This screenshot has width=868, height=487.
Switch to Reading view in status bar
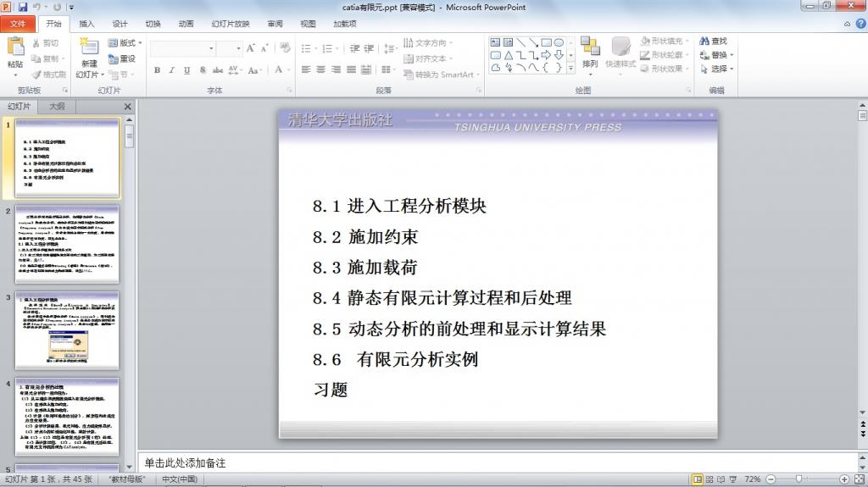point(721,479)
